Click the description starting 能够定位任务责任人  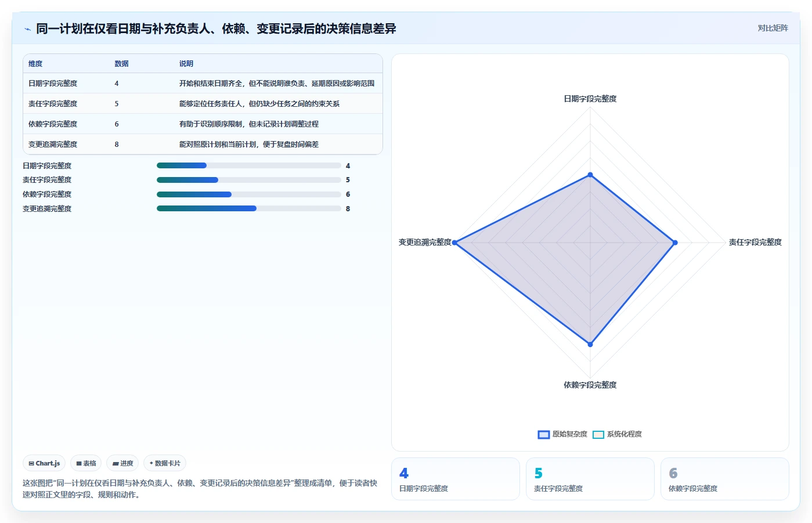coord(259,104)
